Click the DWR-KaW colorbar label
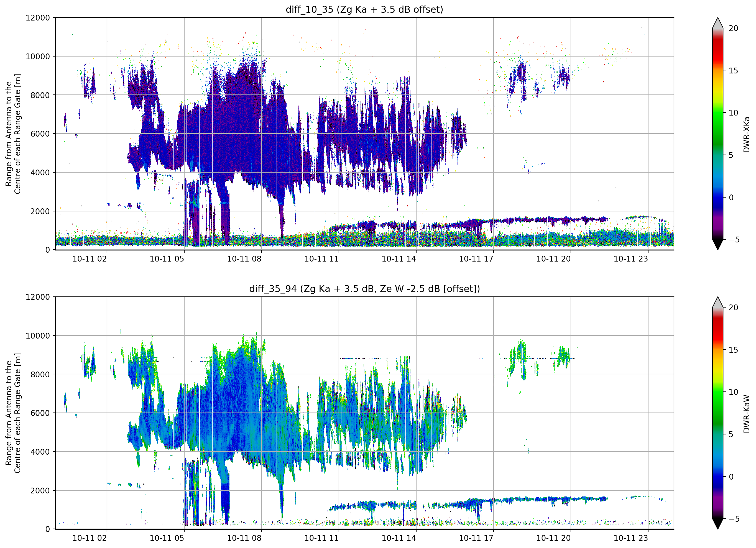This screenshot has width=756, height=548. pos(746,414)
